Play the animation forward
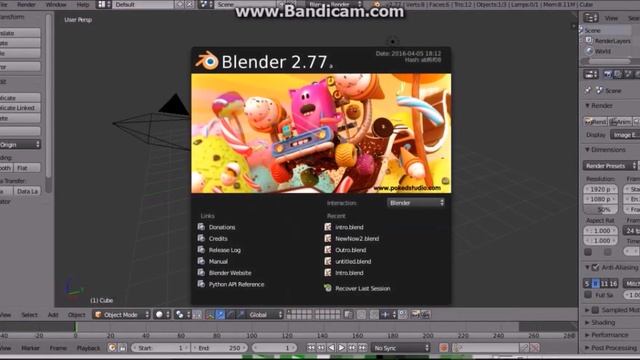Image resolution: width=640 pixels, height=360 pixels. click(341, 348)
